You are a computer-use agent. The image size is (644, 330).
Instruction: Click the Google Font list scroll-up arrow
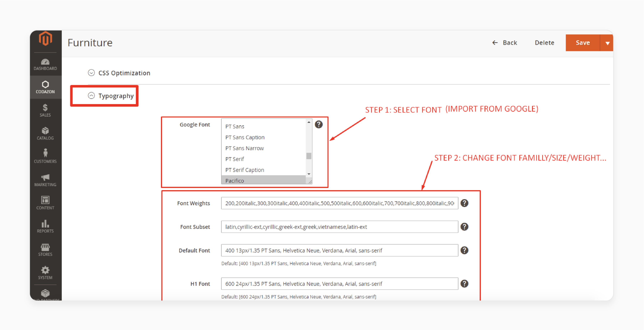(x=309, y=122)
